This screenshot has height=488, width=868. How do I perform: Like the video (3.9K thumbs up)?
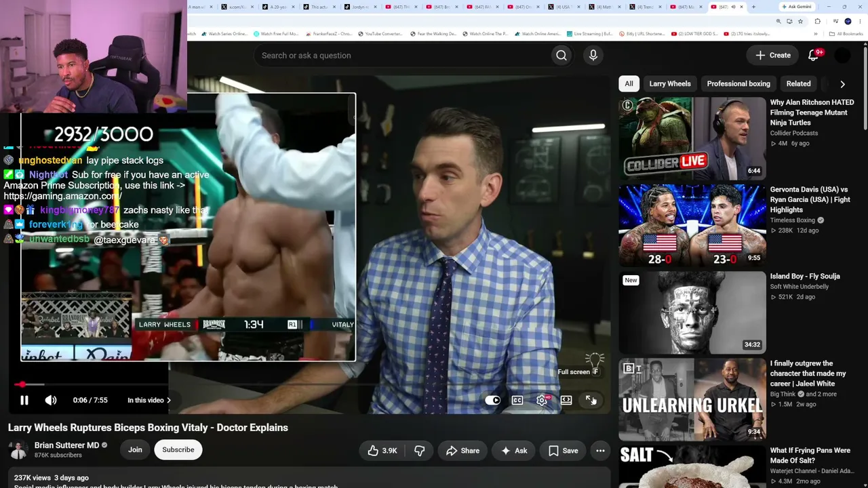(382, 451)
